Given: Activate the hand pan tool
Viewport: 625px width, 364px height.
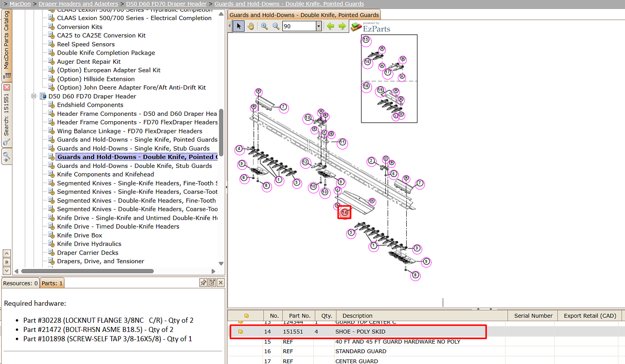Looking at the screenshot, I should 251,26.
